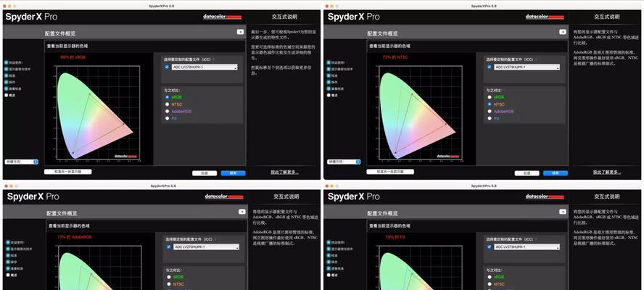
Task: Click 校准 step icon in 79% P3 window
Action: tap(329, 255)
